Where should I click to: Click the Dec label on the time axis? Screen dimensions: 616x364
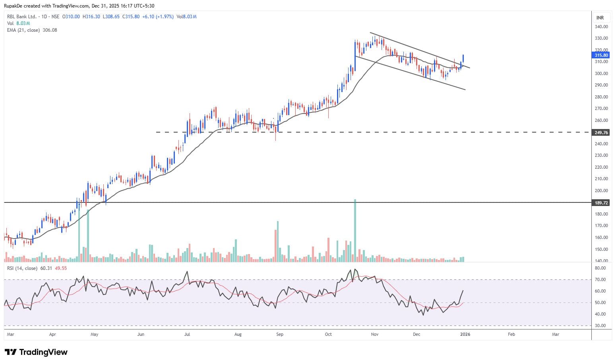416,335
